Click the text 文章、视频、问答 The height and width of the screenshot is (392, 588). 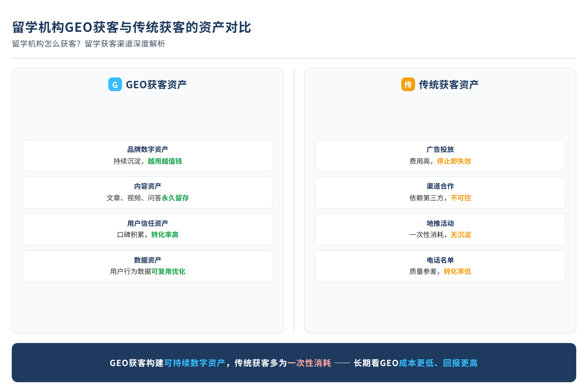point(134,198)
